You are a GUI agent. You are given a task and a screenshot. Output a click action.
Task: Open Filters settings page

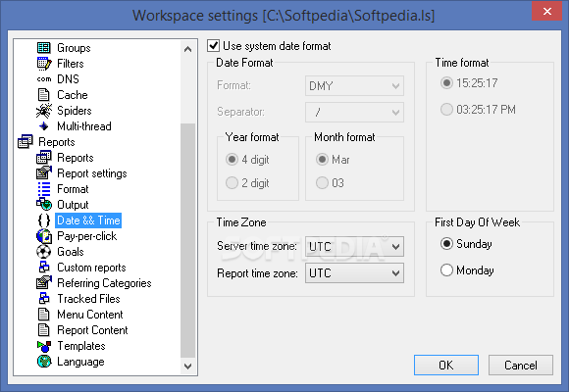[71, 64]
